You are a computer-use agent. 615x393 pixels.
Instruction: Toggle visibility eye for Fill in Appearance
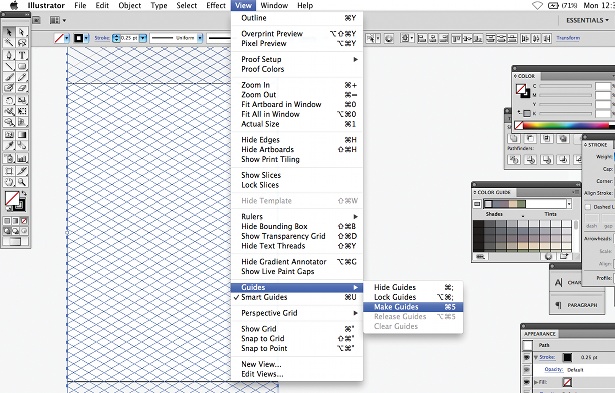(x=527, y=382)
